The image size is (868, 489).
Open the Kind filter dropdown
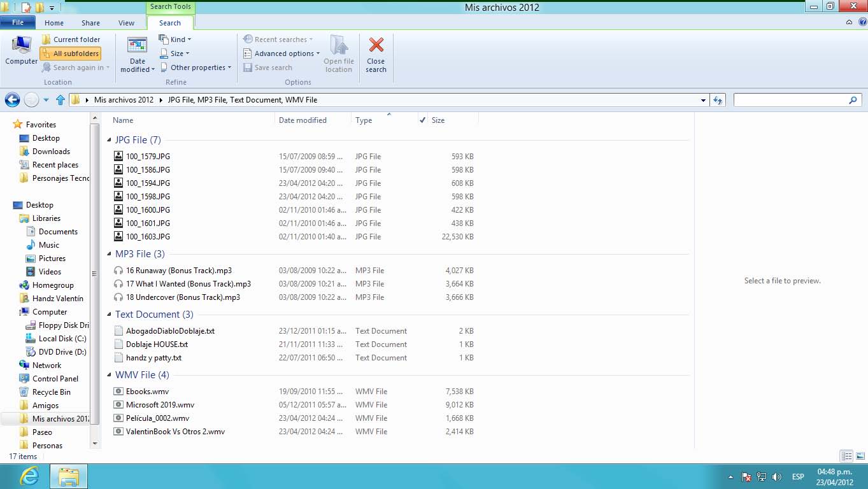click(x=174, y=39)
